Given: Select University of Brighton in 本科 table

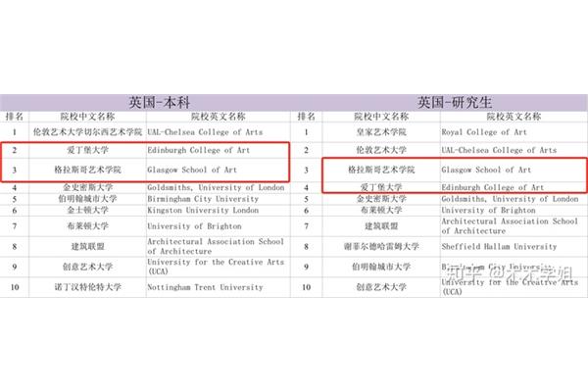Looking at the screenshot, I should pyautogui.click(x=194, y=226).
